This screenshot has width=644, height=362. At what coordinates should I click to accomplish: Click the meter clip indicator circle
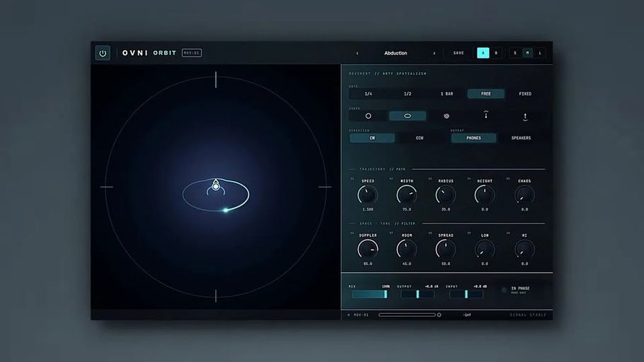coord(439,315)
